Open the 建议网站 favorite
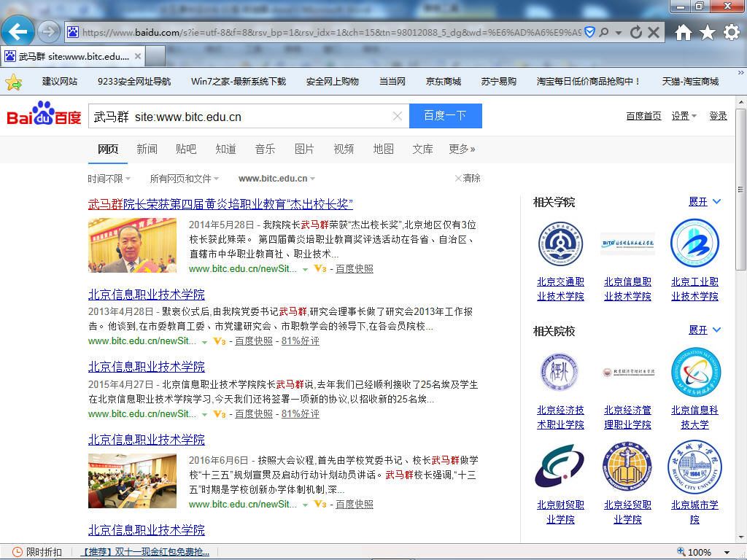 coord(60,82)
